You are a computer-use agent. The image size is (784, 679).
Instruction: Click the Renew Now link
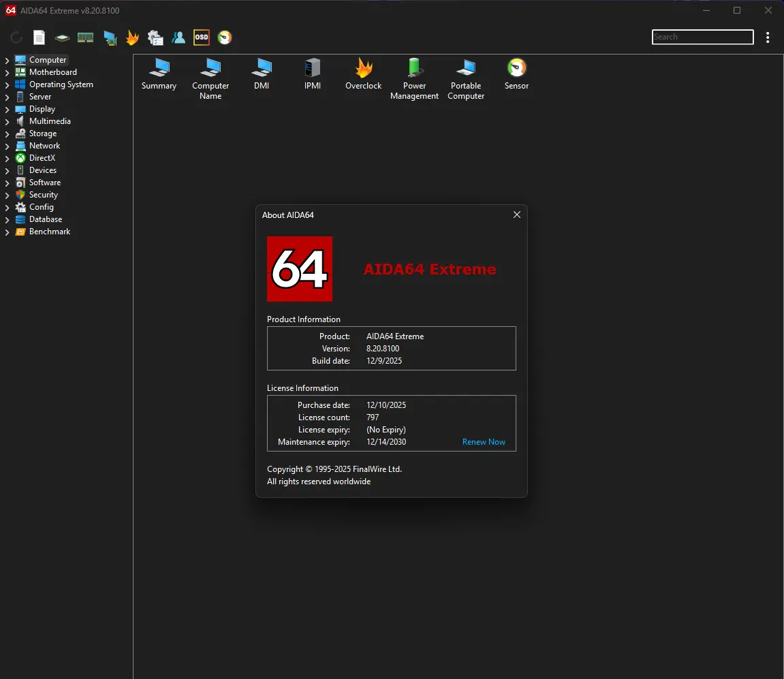point(484,442)
